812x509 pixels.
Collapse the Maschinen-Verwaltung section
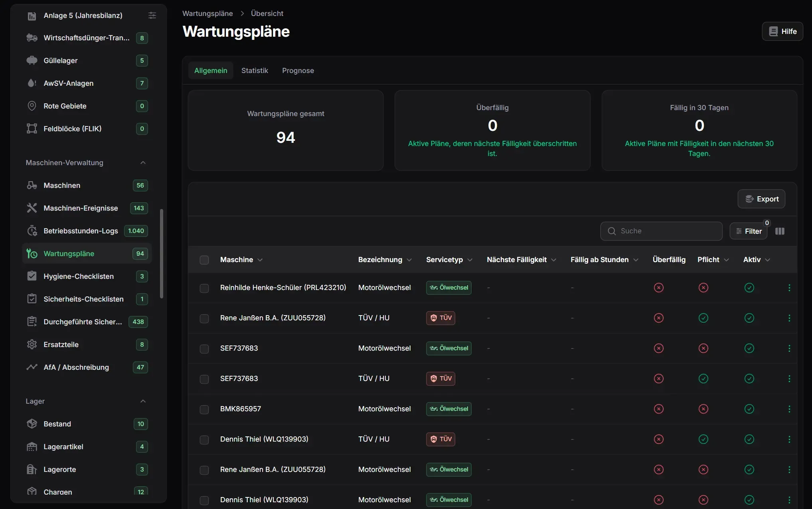[143, 163]
